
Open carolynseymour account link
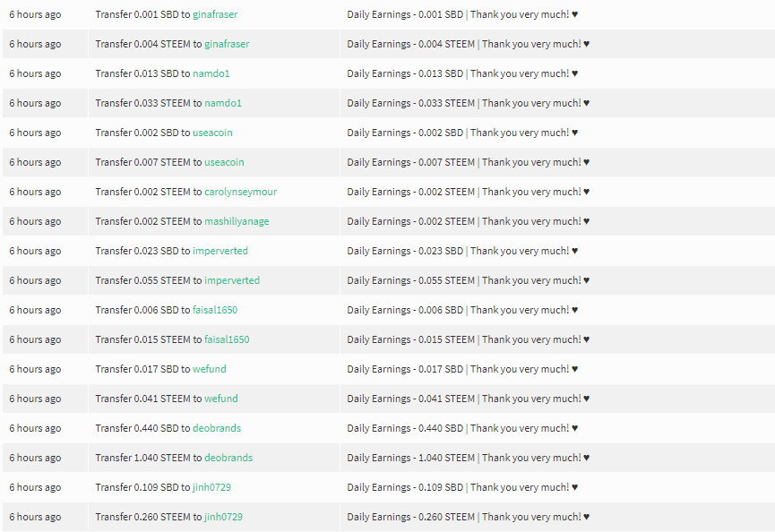coord(241,193)
